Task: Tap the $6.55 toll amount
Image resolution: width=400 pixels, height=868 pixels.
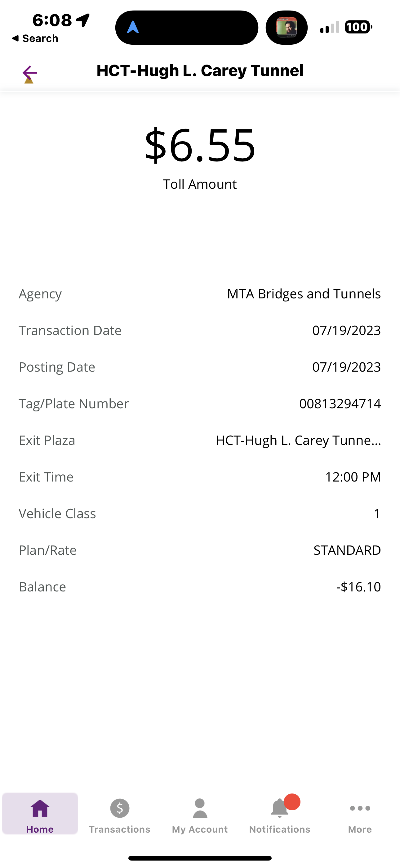Action: 200,145
